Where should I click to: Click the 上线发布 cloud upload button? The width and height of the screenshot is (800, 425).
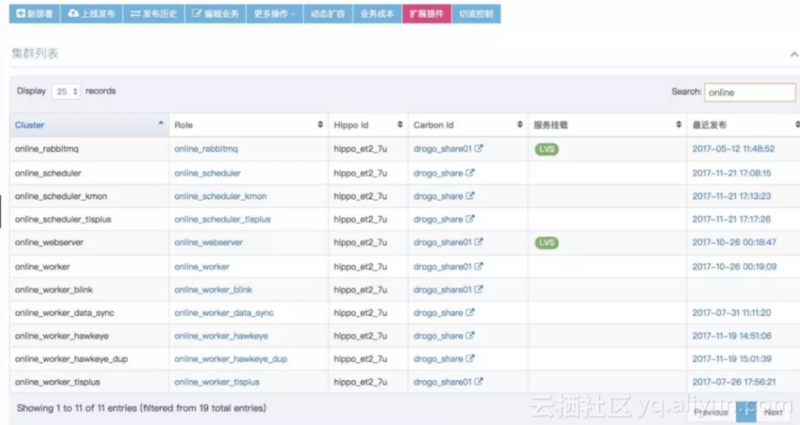[91, 14]
